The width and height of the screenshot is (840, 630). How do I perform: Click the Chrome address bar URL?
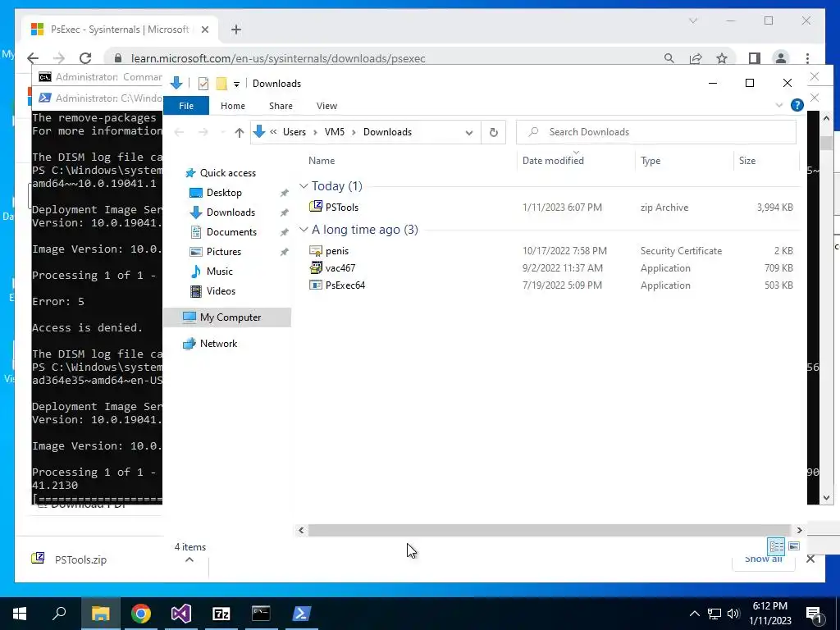tap(278, 58)
